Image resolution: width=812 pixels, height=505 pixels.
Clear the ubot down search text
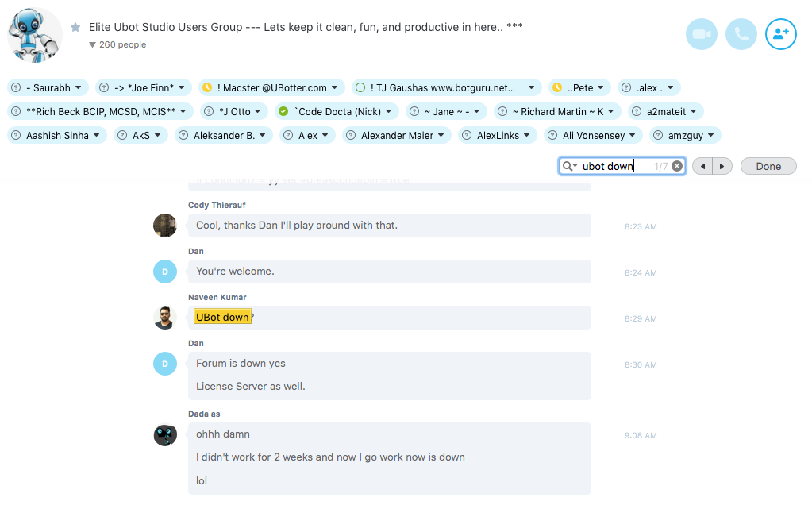point(677,166)
